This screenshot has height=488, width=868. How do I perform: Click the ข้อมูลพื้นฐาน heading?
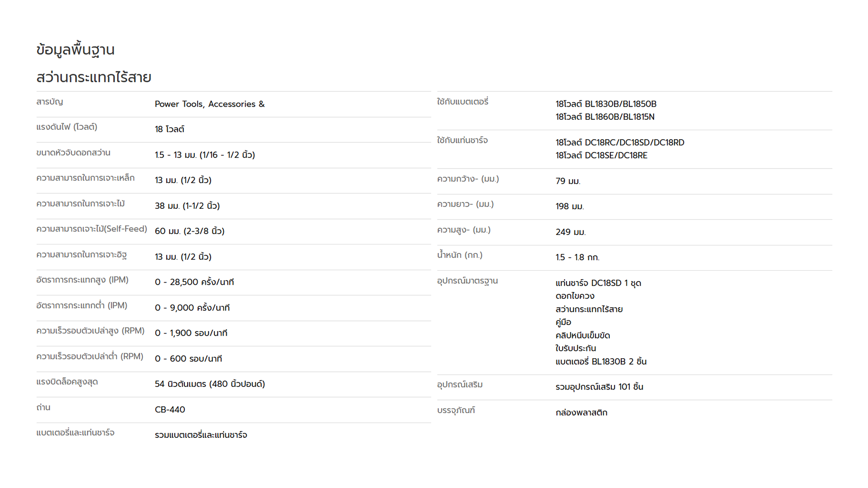tap(75, 50)
